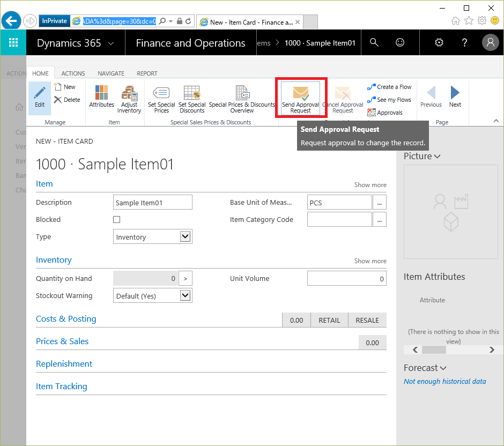Open the Stockout Warning dropdown
Screen dimensions: 504x446
[185, 295]
